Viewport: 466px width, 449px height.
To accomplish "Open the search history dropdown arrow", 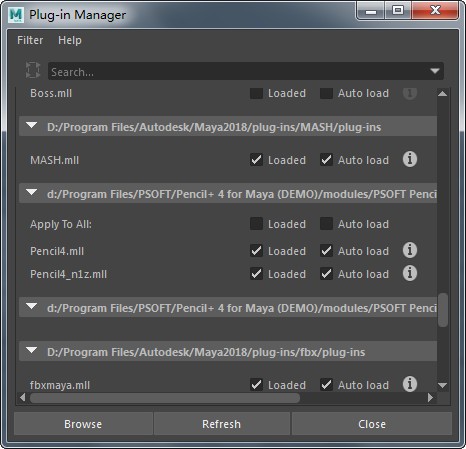I will point(435,71).
